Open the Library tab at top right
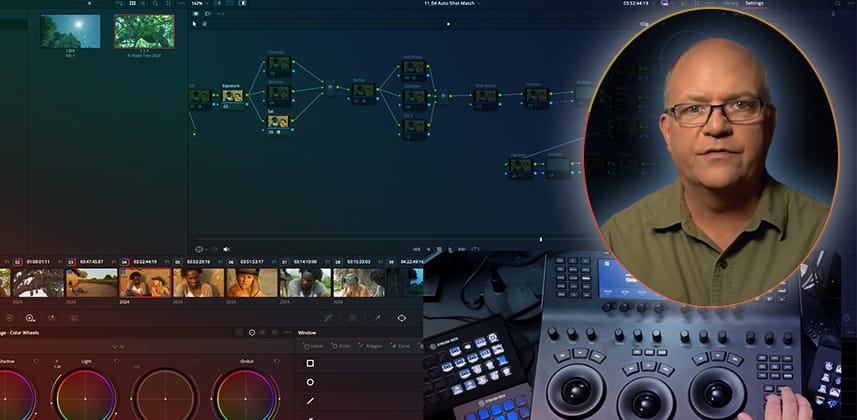The image size is (857, 420). coord(730,3)
